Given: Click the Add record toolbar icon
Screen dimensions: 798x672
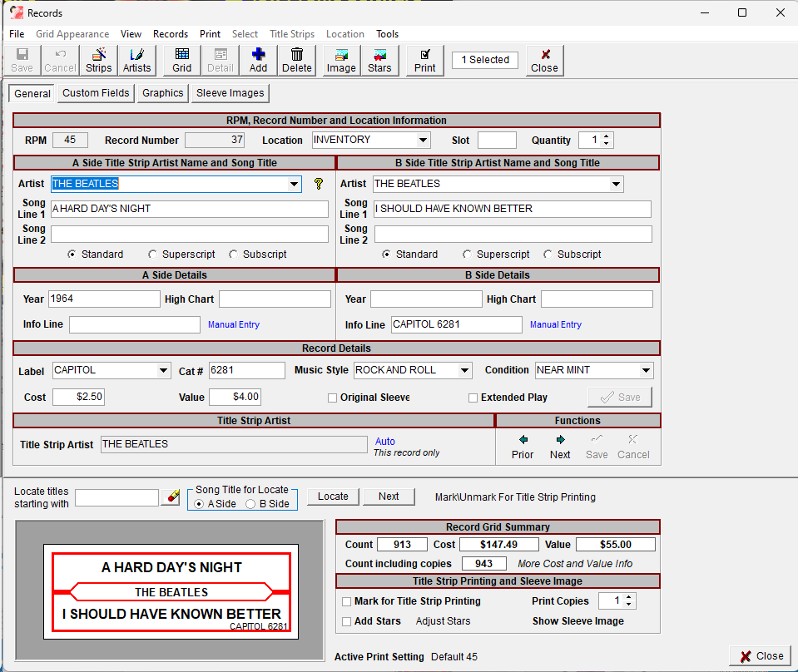Looking at the screenshot, I should pyautogui.click(x=258, y=61).
